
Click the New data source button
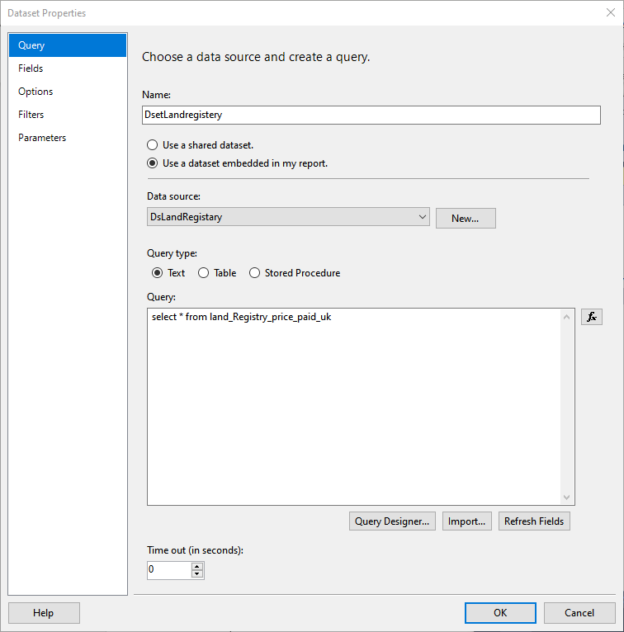pos(465,218)
